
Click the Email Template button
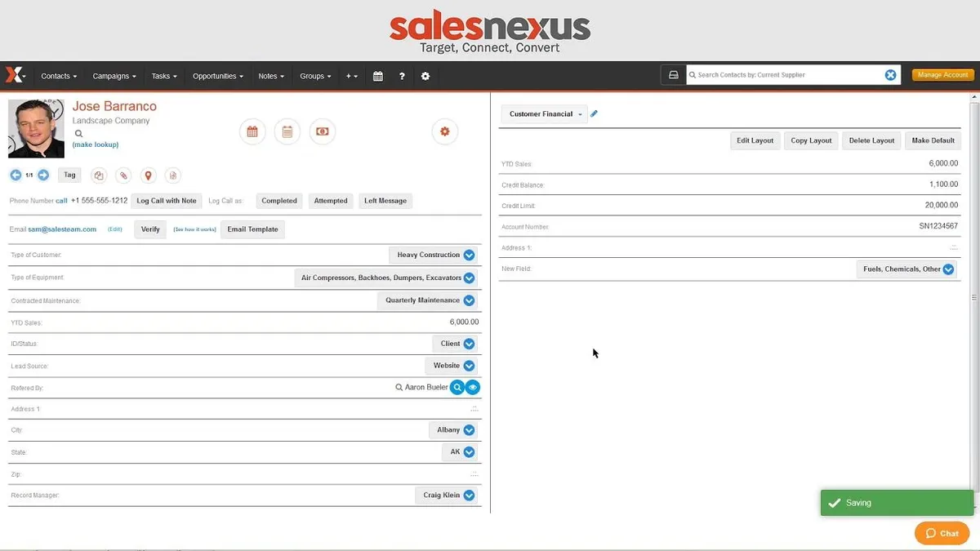(252, 229)
